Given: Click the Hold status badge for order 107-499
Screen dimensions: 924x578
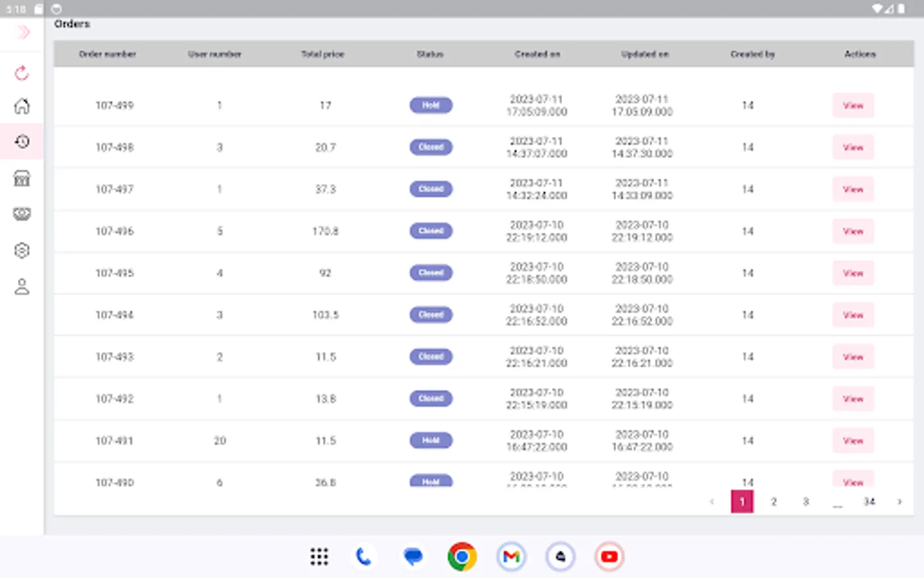Looking at the screenshot, I should pyautogui.click(x=431, y=105).
